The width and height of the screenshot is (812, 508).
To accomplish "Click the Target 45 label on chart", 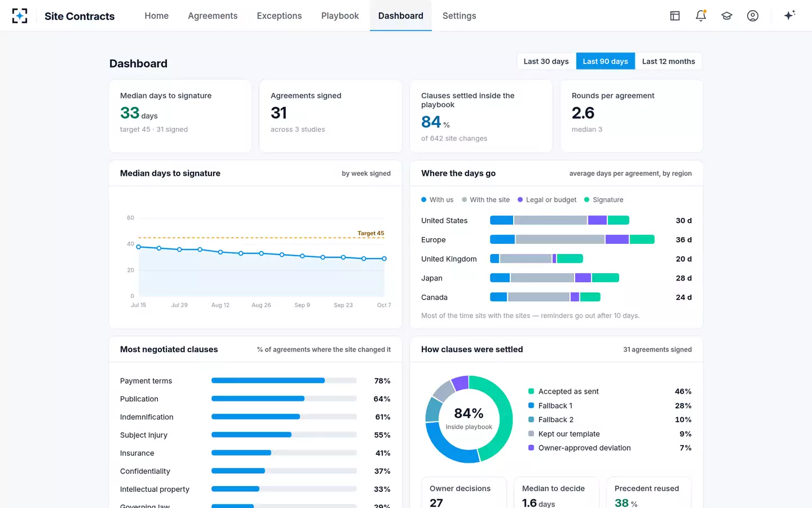I will point(370,233).
